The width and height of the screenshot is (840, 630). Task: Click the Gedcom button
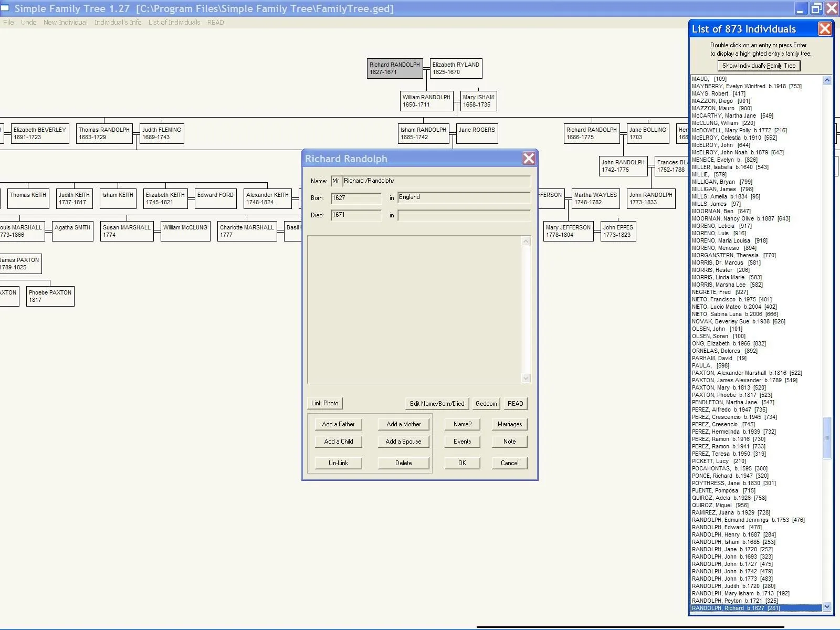tap(485, 403)
